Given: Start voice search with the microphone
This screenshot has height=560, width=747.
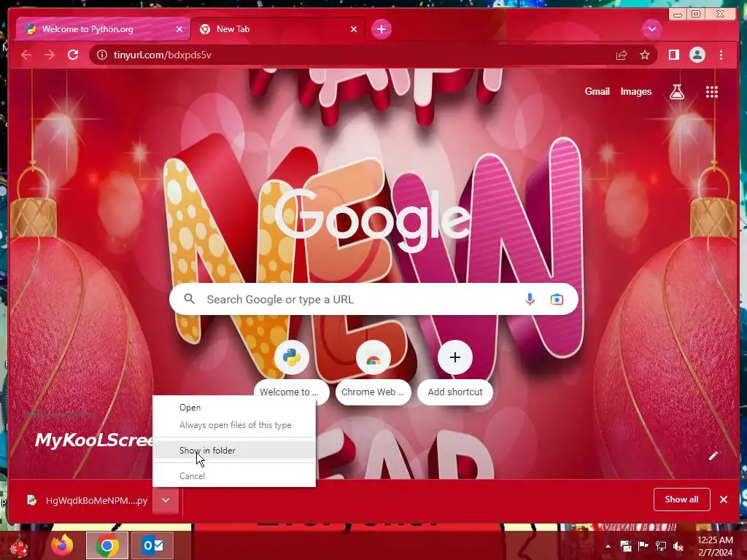Looking at the screenshot, I should [530, 300].
